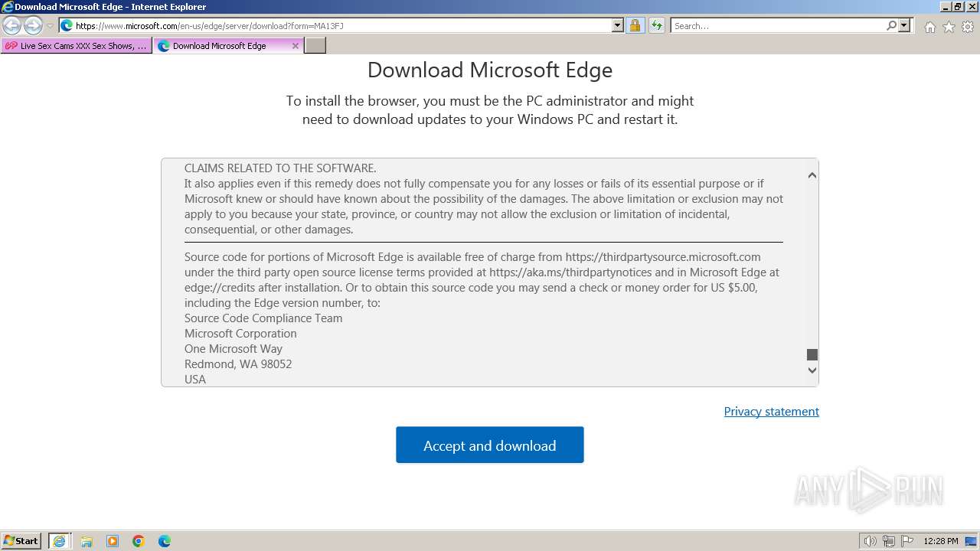Click the network tray icon
980x551 pixels.
point(889,541)
